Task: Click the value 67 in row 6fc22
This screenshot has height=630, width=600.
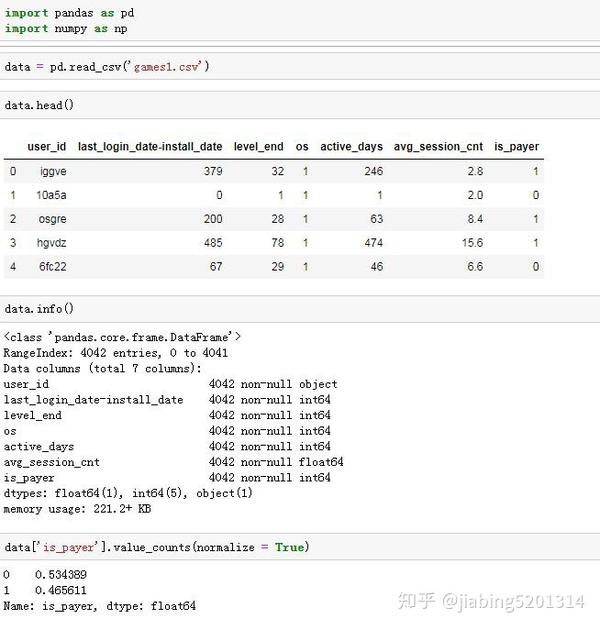Action: 216,267
